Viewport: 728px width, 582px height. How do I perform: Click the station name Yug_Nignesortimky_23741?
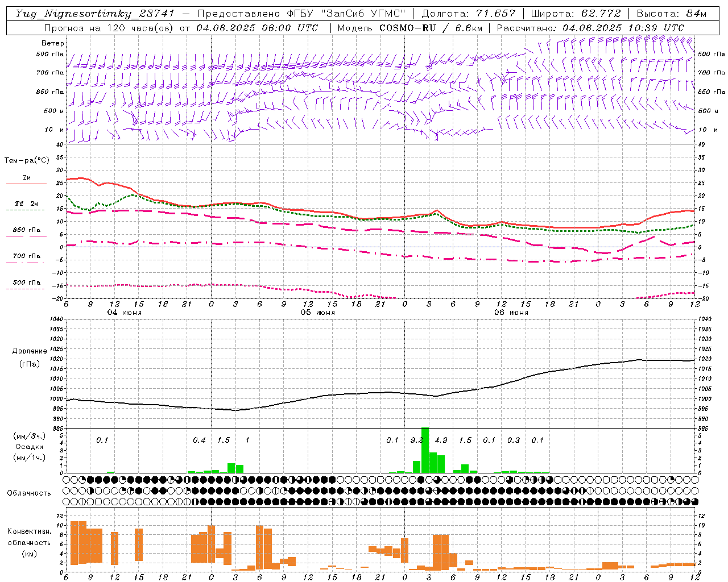[95, 14]
